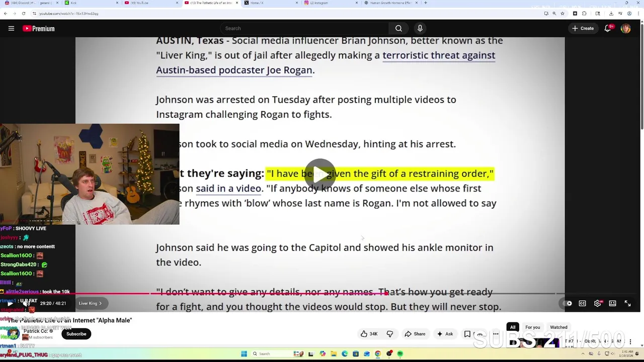644x362 pixels.
Task: Share the video
Action: point(415,334)
